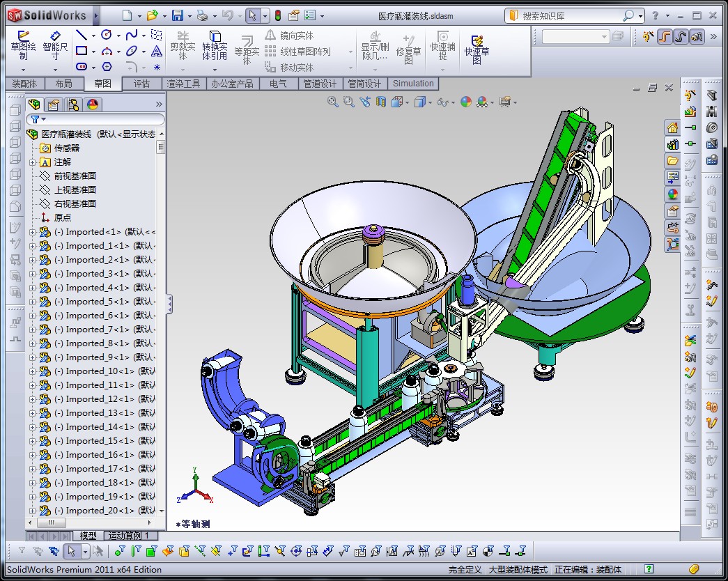Open the ConfigurationManager tab icon
728x581 pixels.
click(72, 104)
